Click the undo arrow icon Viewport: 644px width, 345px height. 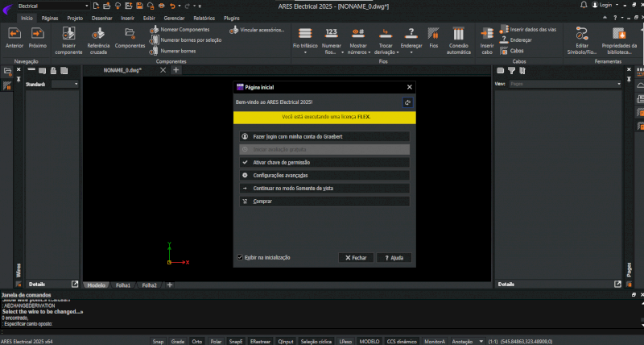tap(172, 6)
